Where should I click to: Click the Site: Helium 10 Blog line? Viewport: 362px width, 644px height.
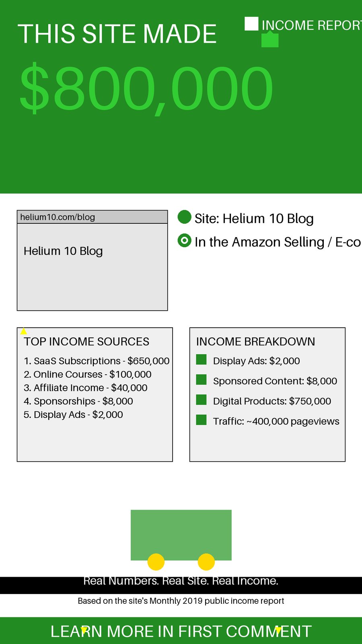(254, 218)
